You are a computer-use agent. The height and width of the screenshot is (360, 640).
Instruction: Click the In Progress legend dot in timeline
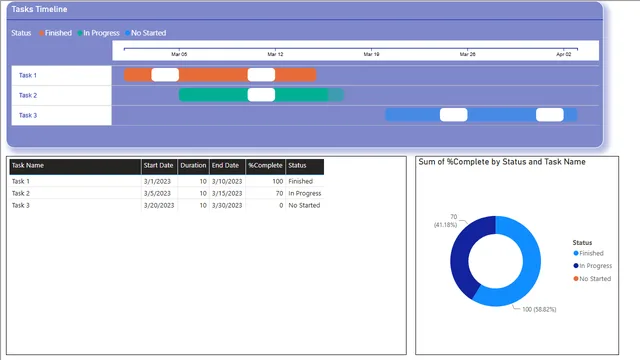click(x=80, y=33)
